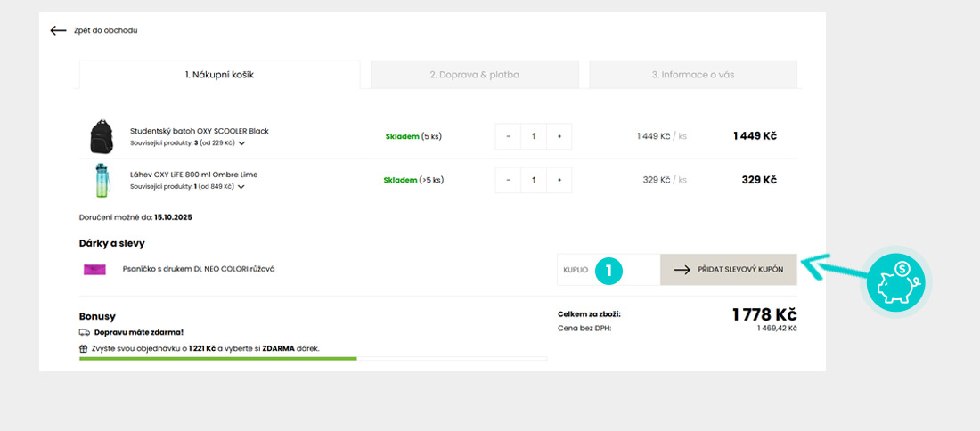
Task: Increase backpack quantity with plus button
Action: [559, 136]
